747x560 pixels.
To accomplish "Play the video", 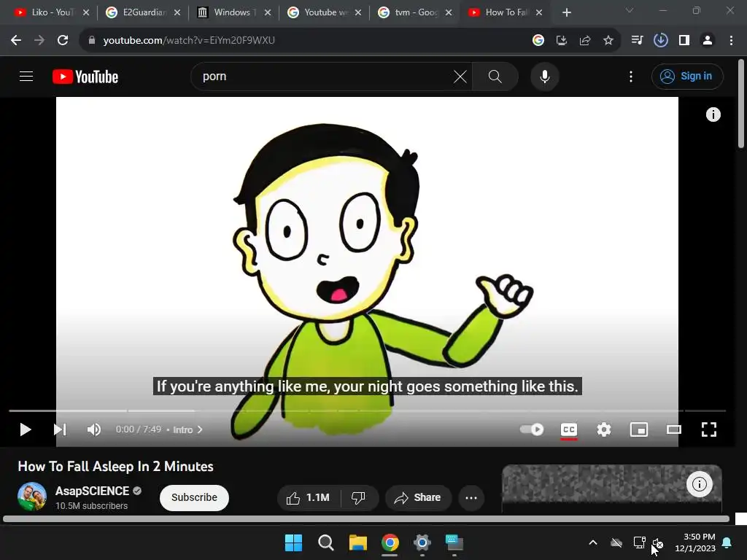I will (26, 429).
